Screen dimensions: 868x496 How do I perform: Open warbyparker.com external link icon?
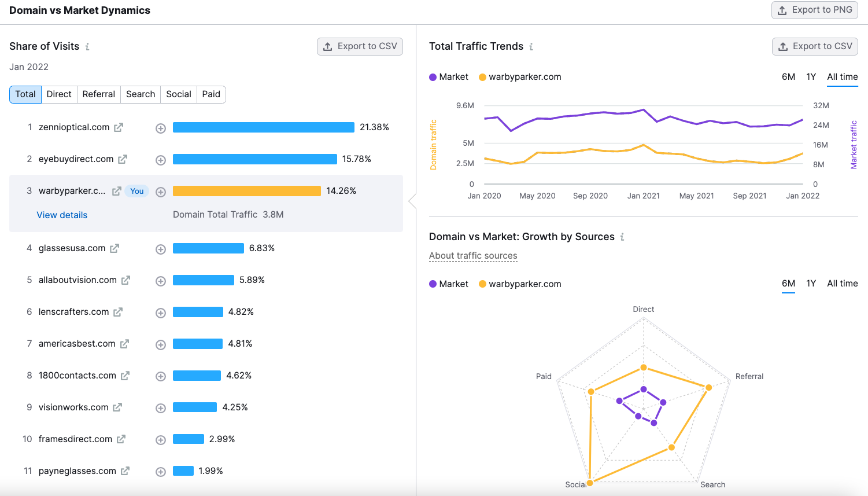coord(116,191)
